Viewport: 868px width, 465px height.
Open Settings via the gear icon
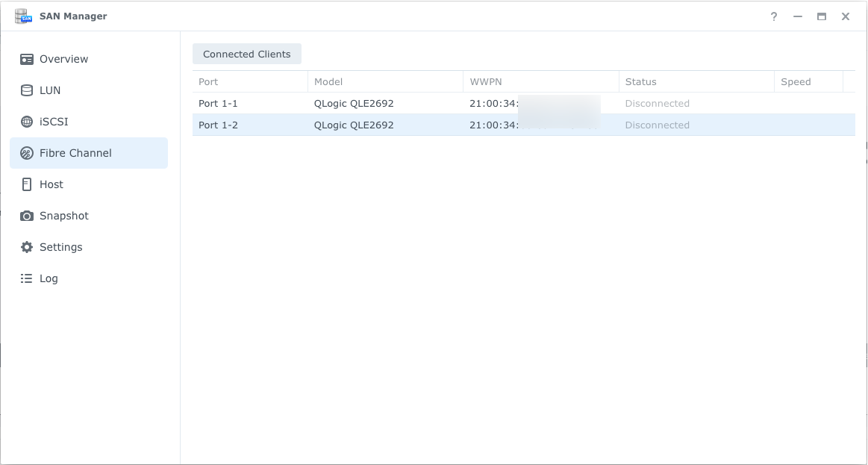[26, 247]
